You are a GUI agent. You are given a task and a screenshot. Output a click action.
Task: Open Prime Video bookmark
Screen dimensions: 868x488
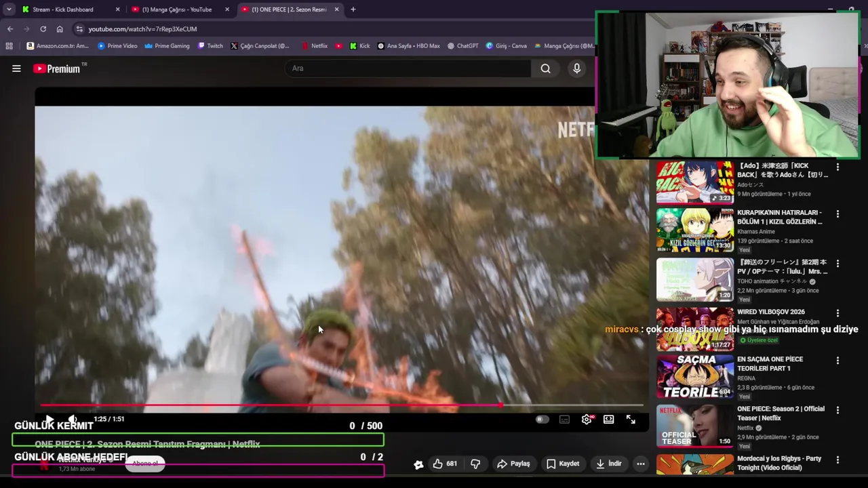117,46
